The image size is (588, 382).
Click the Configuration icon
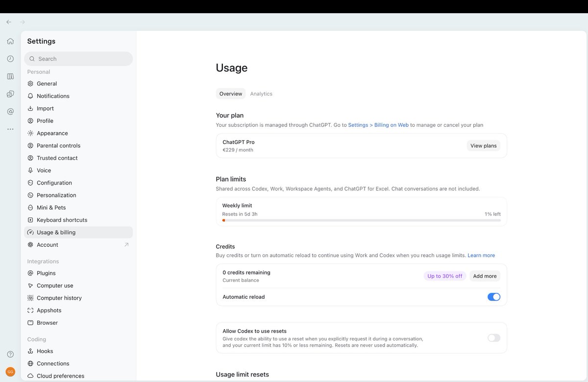[x=30, y=183]
